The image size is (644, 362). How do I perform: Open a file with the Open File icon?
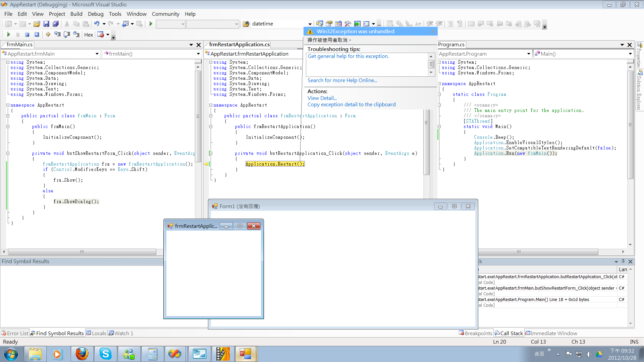pos(37,24)
